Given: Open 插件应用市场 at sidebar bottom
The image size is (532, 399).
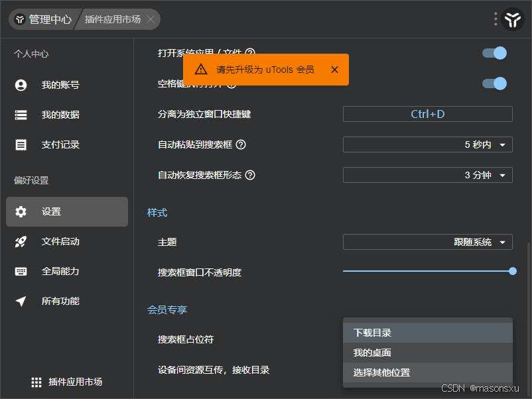Looking at the screenshot, I should point(67,382).
